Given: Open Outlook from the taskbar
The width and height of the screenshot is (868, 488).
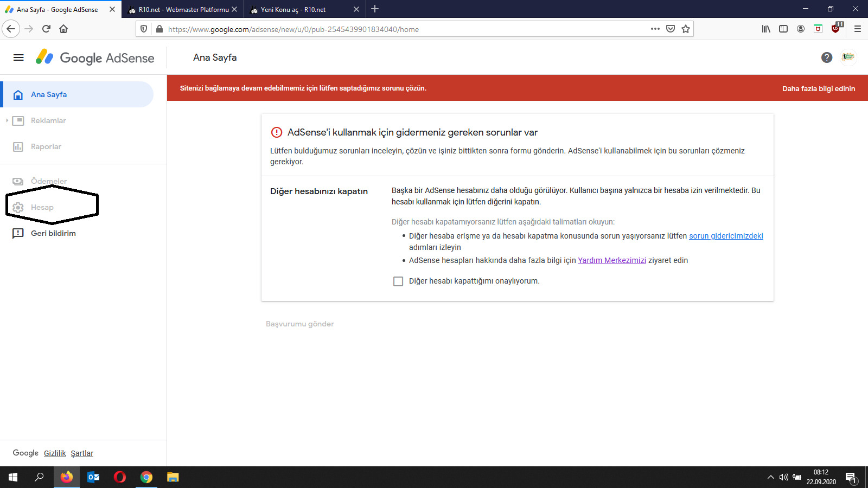Looking at the screenshot, I should [x=93, y=477].
